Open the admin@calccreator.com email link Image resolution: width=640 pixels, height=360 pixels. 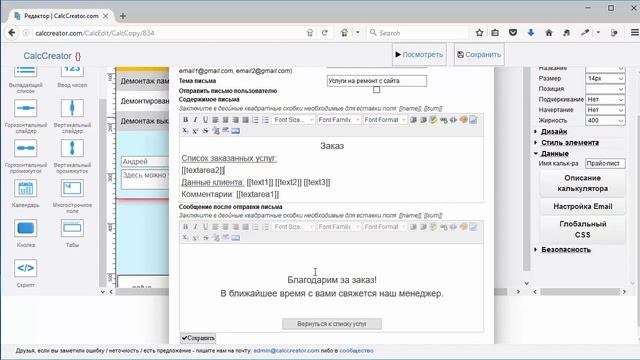[x=286, y=351]
